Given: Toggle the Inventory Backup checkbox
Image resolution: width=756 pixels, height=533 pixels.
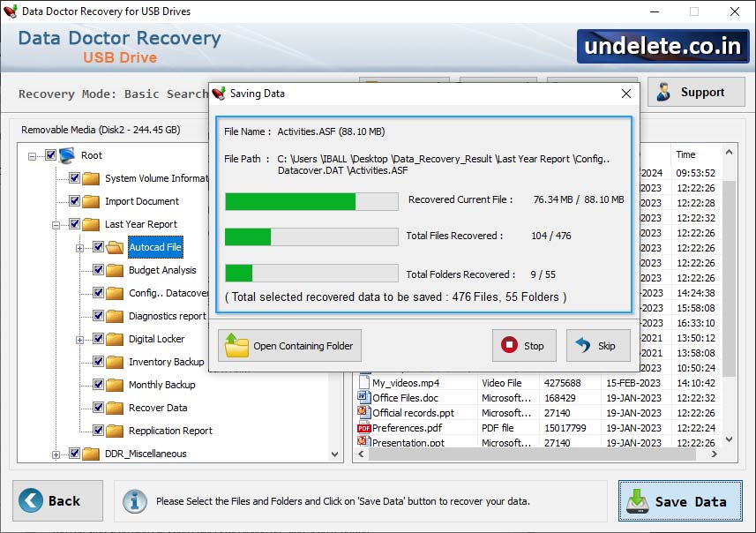Looking at the screenshot, I should (x=98, y=361).
